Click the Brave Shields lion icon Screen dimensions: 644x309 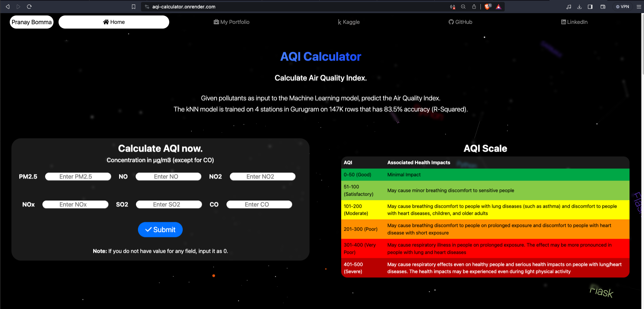click(x=487, y=7)
